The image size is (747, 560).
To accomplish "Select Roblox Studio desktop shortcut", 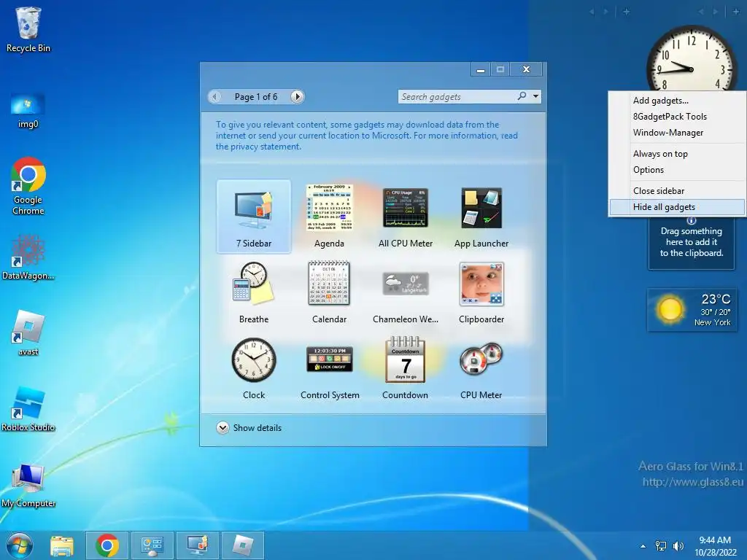I will [x=28, y=408].
